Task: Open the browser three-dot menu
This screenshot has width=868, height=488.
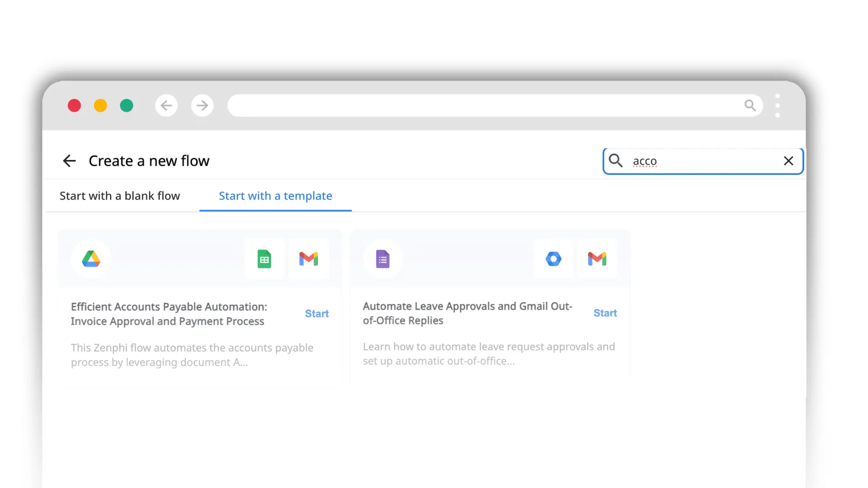Action: tap(778, 106)
